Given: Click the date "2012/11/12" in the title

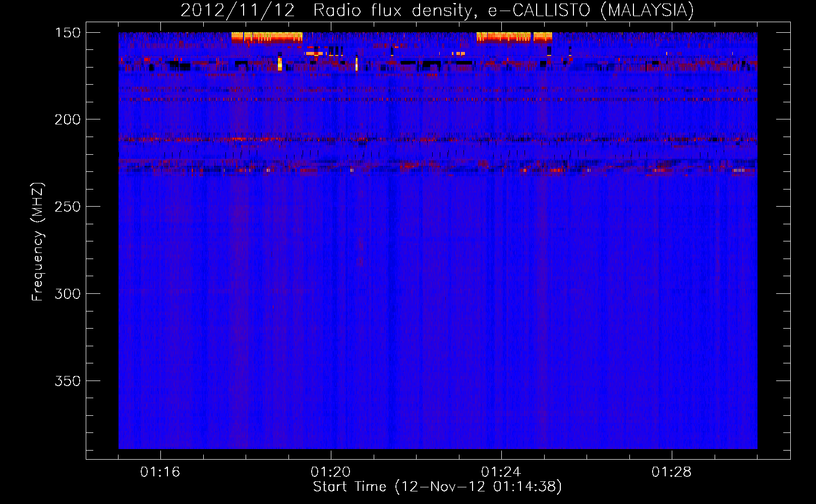Looking at the screenshot, I should point(238,11).
